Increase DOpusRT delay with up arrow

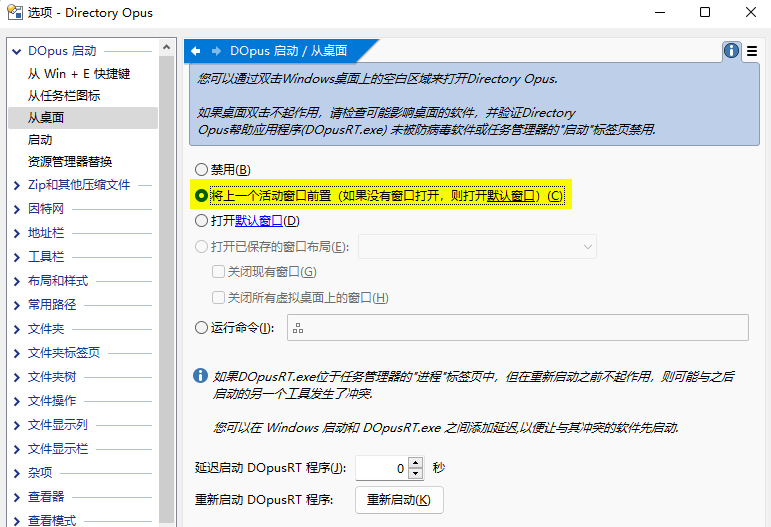tap(416, 462)
